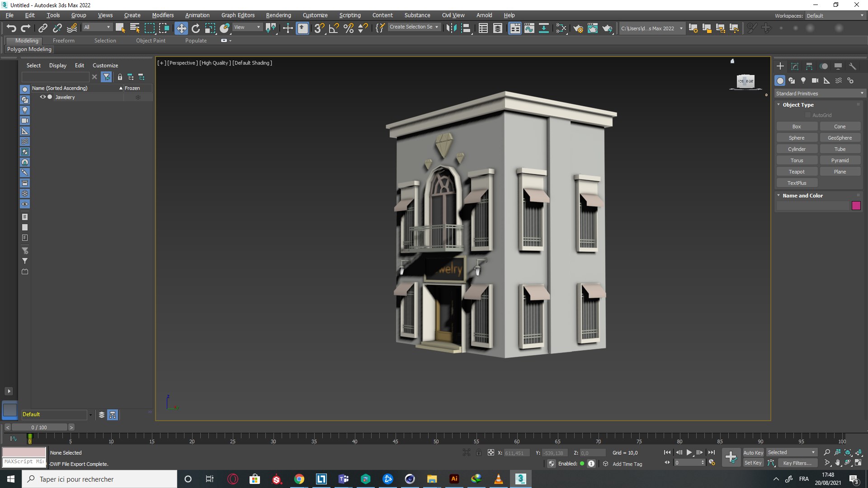Toggle Percent Snap icon

tap(349, 28)
